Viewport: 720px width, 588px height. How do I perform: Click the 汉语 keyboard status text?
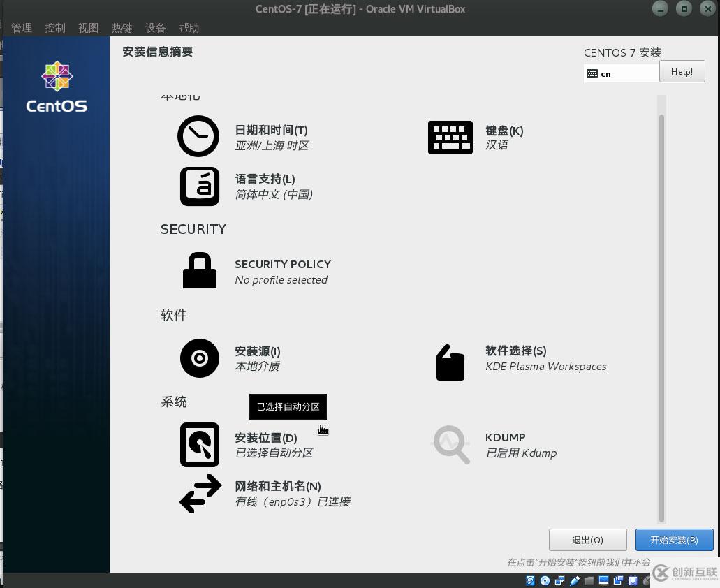497,145
